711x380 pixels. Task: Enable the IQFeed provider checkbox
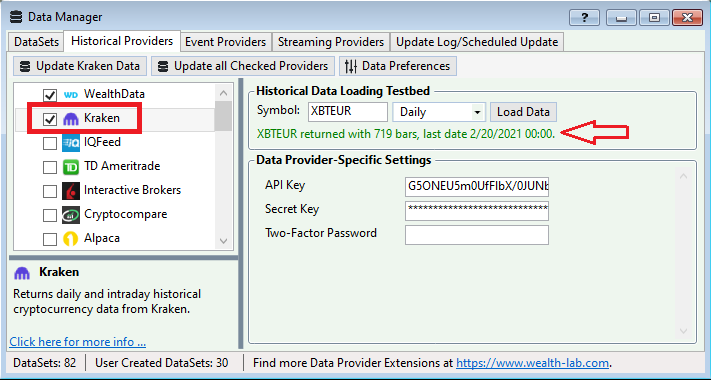tap(50, 143)
